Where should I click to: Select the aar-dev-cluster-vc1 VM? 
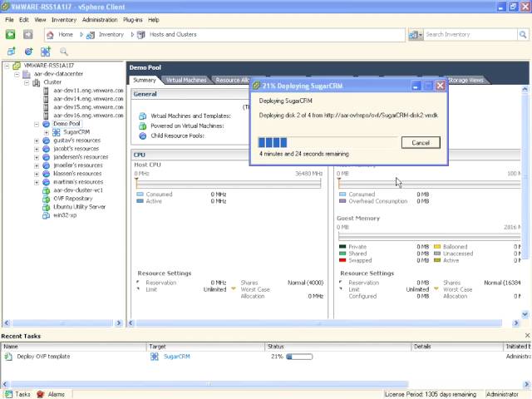pos(78,190)
